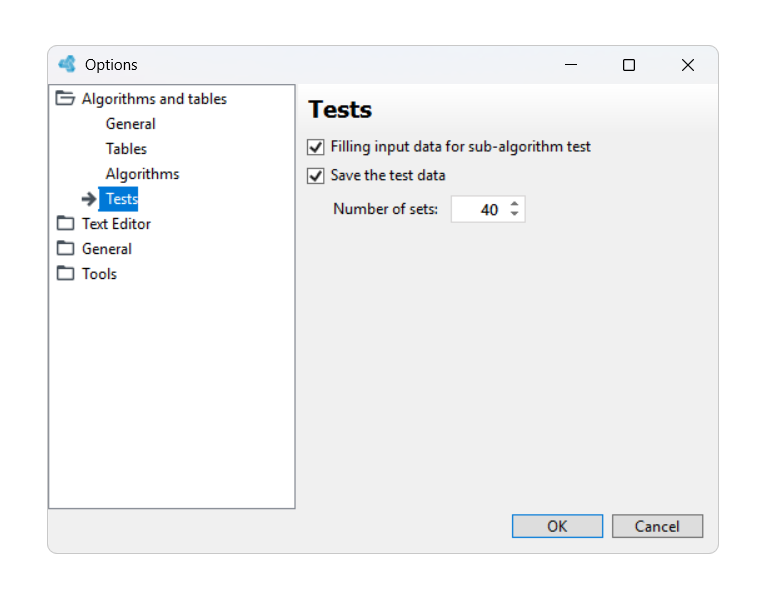Collapse the Algorithms and tables folder icon
This screenshot has width=780, height=612.
[x=65, y=98]
